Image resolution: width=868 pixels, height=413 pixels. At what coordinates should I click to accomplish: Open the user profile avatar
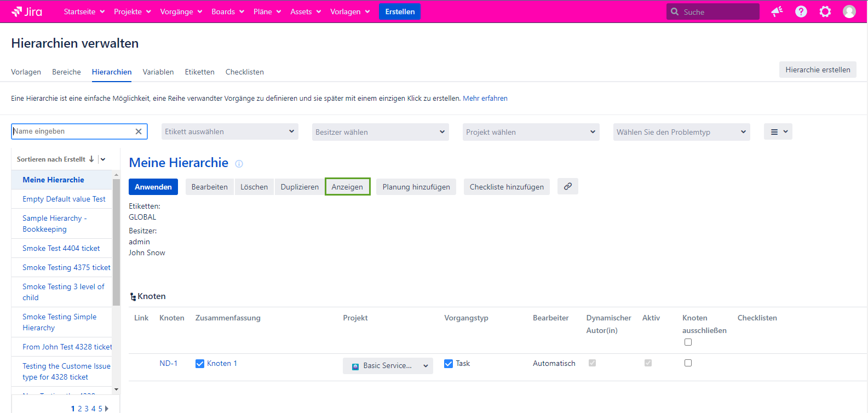849,12
